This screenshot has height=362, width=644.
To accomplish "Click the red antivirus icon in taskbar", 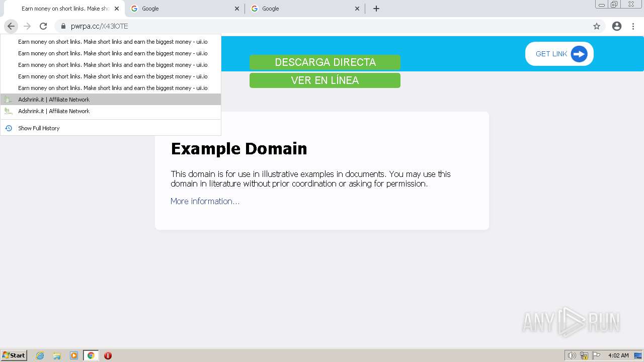I will (x=108, y=355).
